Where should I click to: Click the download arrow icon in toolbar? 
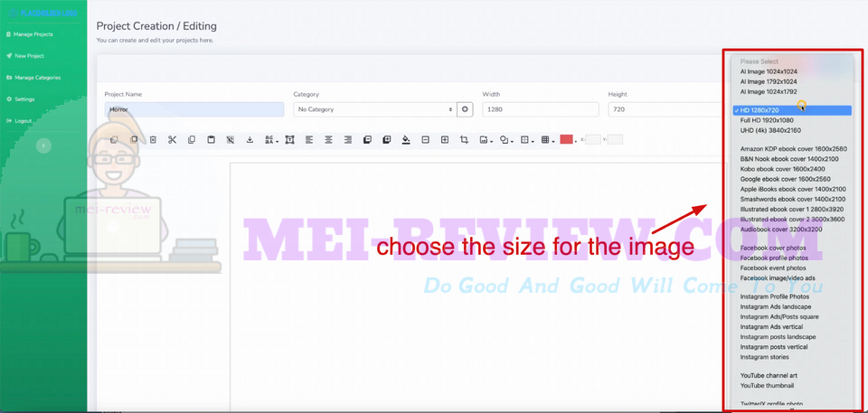tap(250, 140)
